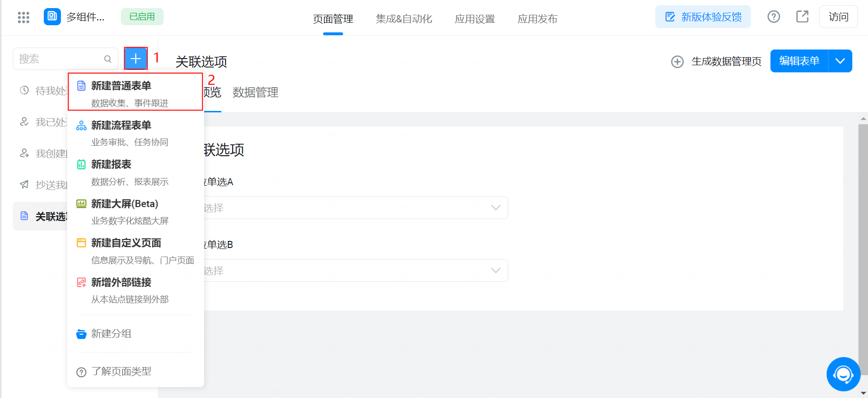Switch to the 页面管理 tab

pyautogui.click(x=333, y=19)
